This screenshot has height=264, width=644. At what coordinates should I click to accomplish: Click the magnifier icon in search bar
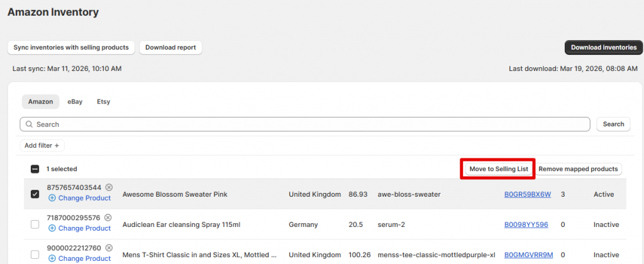(29, 124)
